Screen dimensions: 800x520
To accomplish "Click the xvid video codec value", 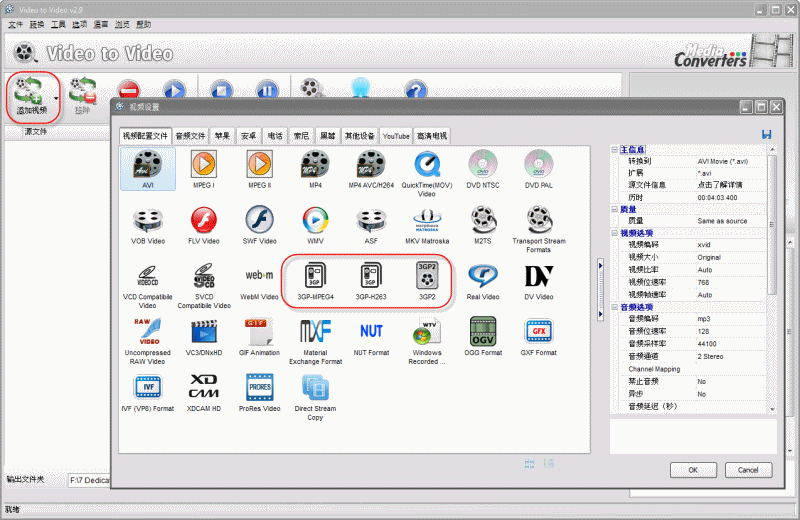I will pos(704,245).
